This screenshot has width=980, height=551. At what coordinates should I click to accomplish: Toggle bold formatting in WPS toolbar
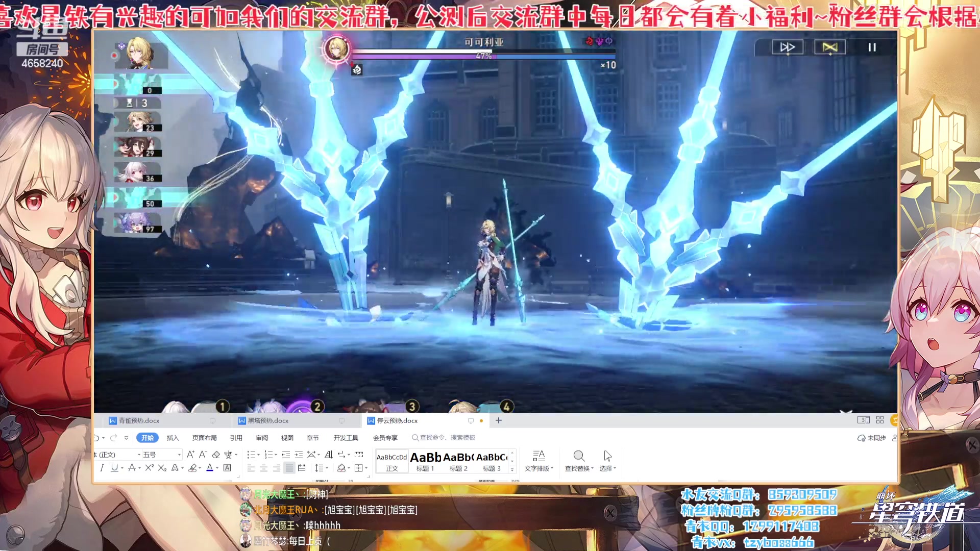coord(97,468)
